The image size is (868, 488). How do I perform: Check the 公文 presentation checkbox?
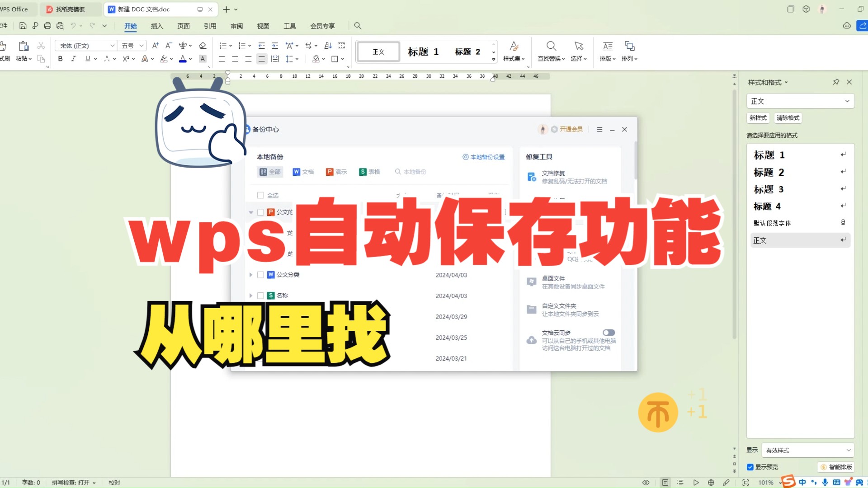click(x=260, y=212)
